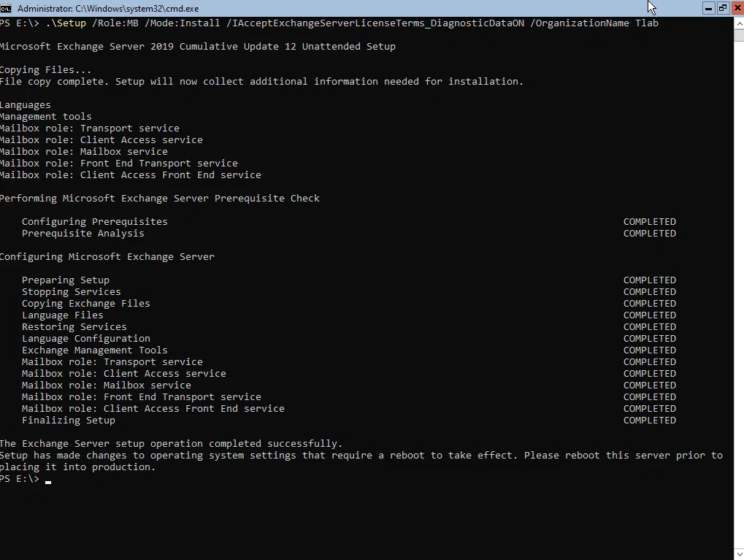Viewport: 744px width, 560px height.
Task: Click COMPLETED beside Client Access Front End service
Action: (x=650, y=409)
